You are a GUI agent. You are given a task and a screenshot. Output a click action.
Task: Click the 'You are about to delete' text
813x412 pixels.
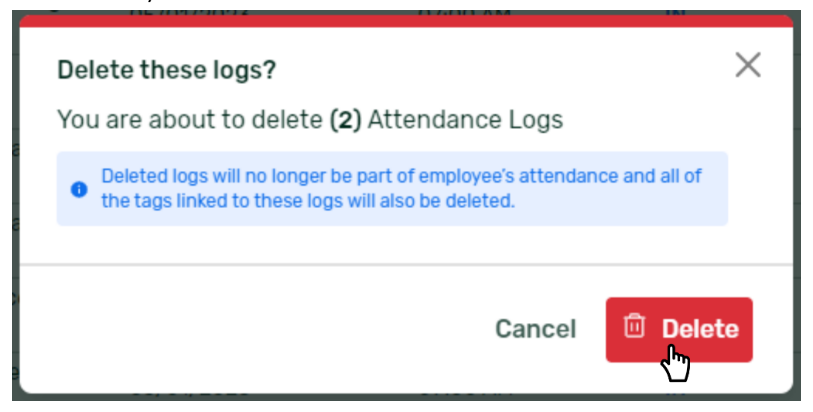190,120
